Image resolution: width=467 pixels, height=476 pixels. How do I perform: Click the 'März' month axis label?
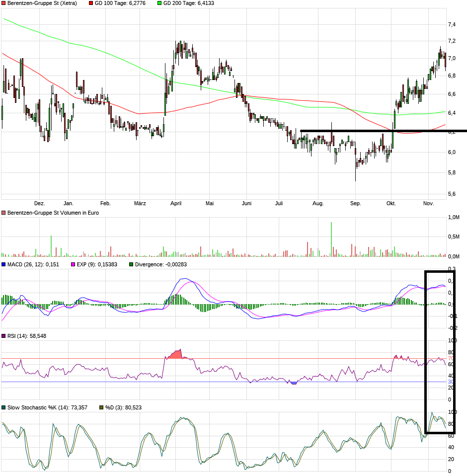(x=140, y=203)
